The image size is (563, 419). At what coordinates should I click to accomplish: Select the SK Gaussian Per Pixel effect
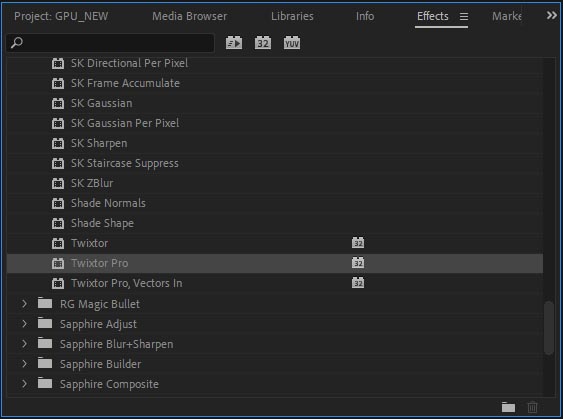[125, 123]
